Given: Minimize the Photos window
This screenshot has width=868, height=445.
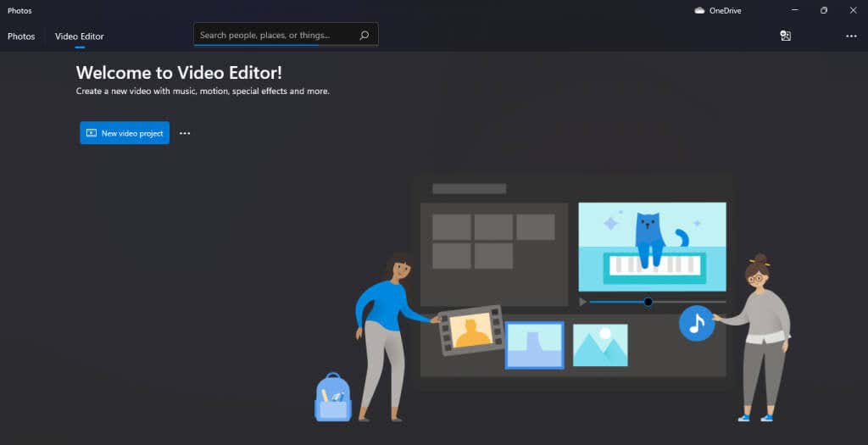Looking at the screenshot, I should click(x=795, y=10).
